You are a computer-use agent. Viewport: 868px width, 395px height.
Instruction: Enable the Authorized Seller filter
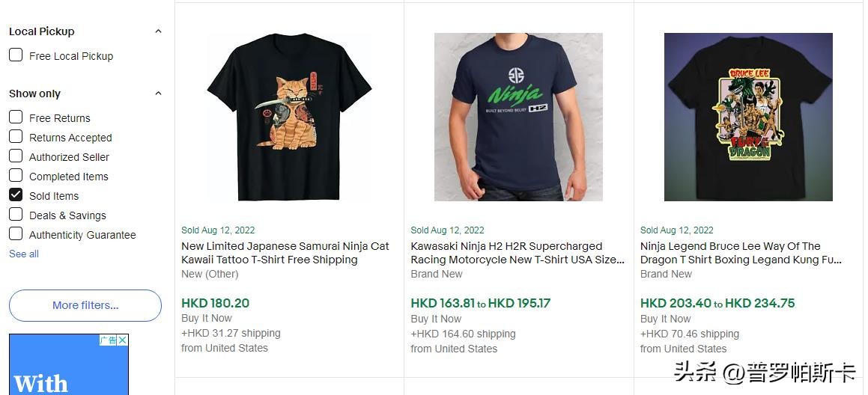[16, 156]
